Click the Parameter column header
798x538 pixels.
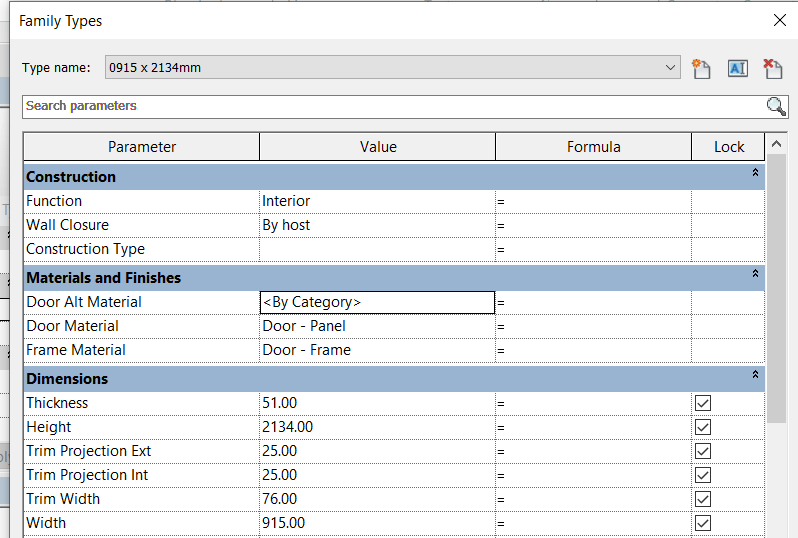pos(141,147)
